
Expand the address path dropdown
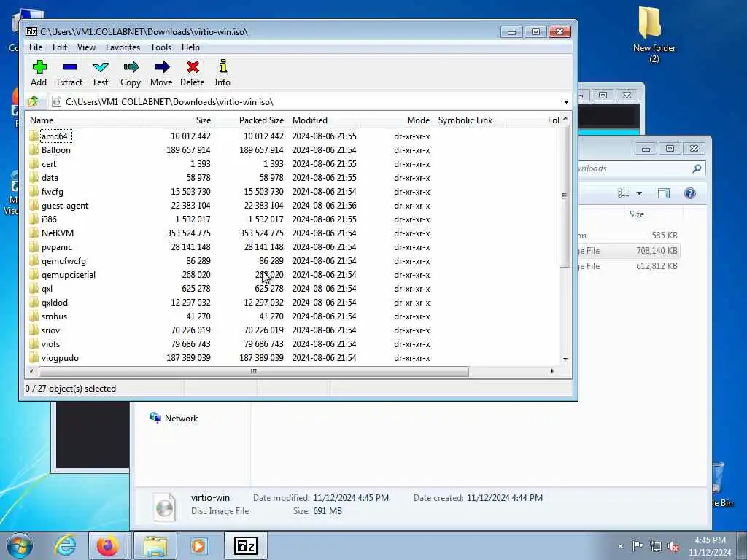[566, 102]
